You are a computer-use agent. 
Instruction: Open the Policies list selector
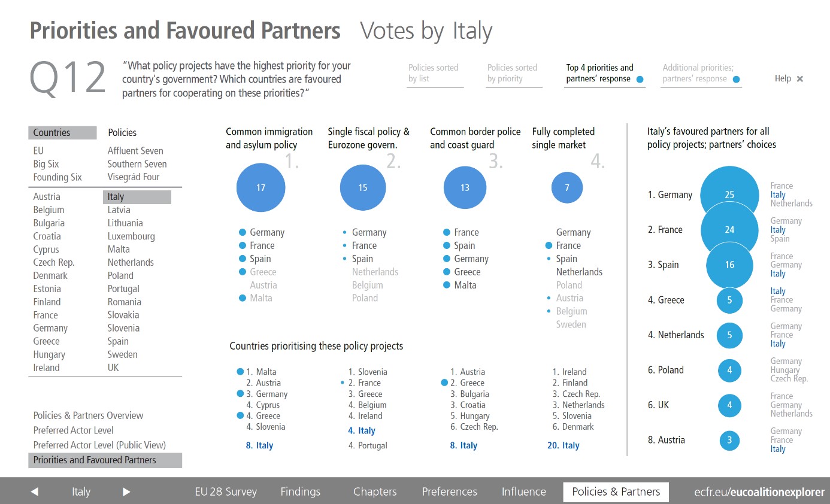(122, 132)
